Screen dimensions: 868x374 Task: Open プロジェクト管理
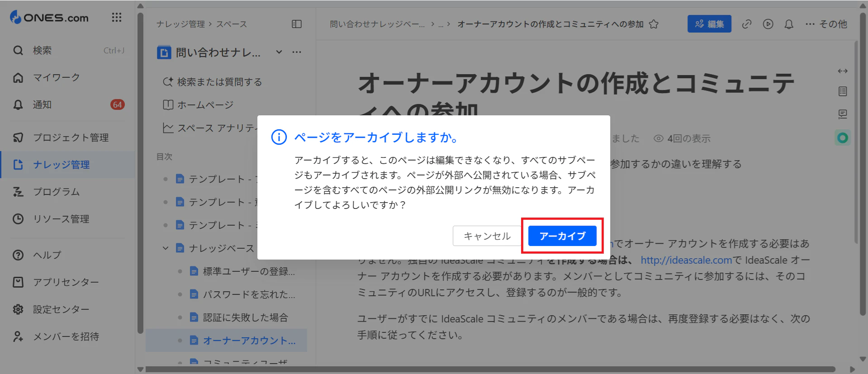point(68,137)
